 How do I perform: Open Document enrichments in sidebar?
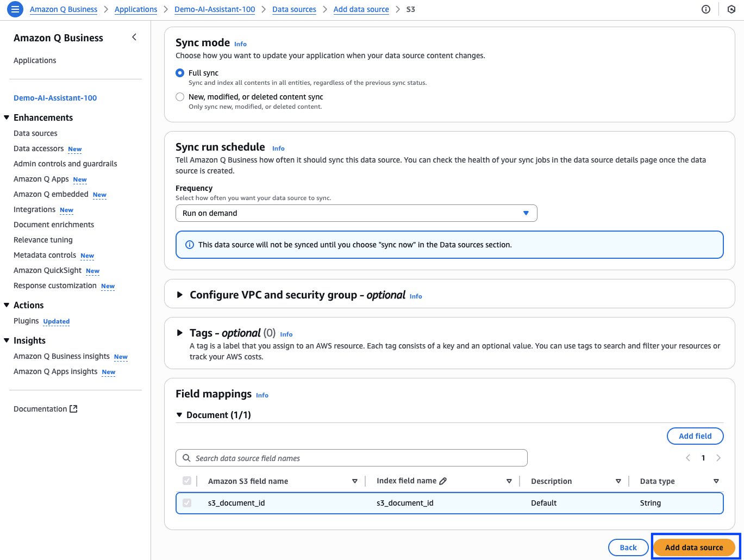(x=54, y=225)
